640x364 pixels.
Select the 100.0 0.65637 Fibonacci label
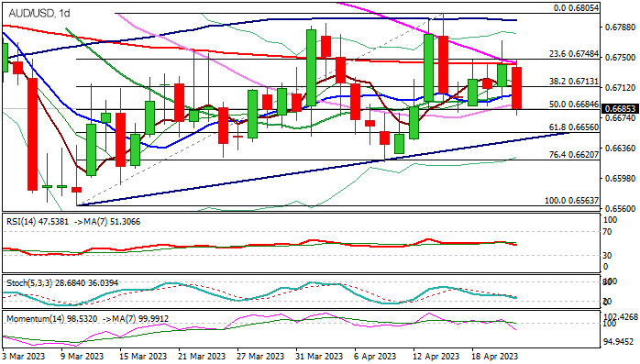572,201
